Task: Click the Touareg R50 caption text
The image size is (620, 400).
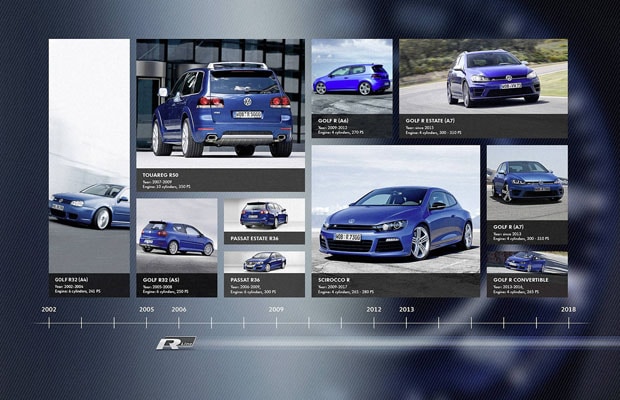Action: (160, 174)
